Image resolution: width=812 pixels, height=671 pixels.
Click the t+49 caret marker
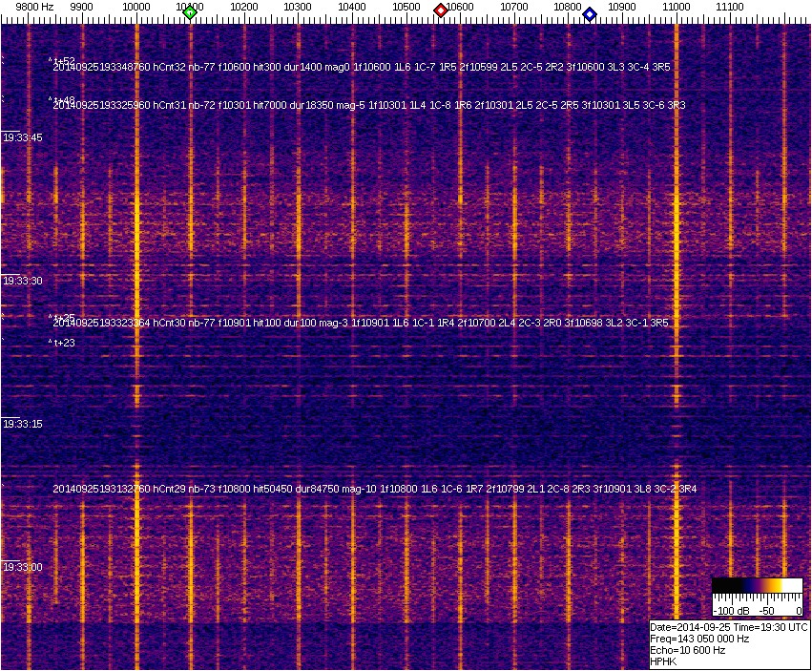[x=63, y=99]
